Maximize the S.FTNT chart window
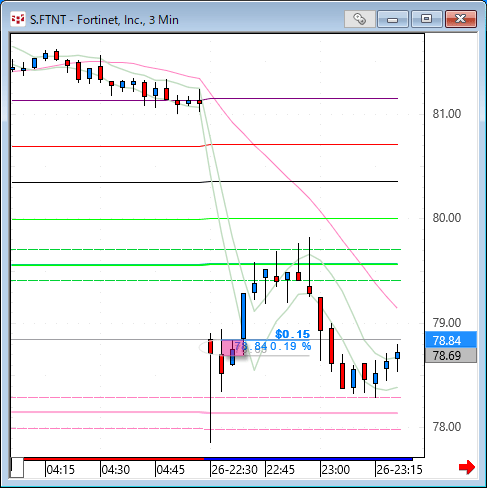The width and height of the screenshot is (487, 488). coord(426,19)
